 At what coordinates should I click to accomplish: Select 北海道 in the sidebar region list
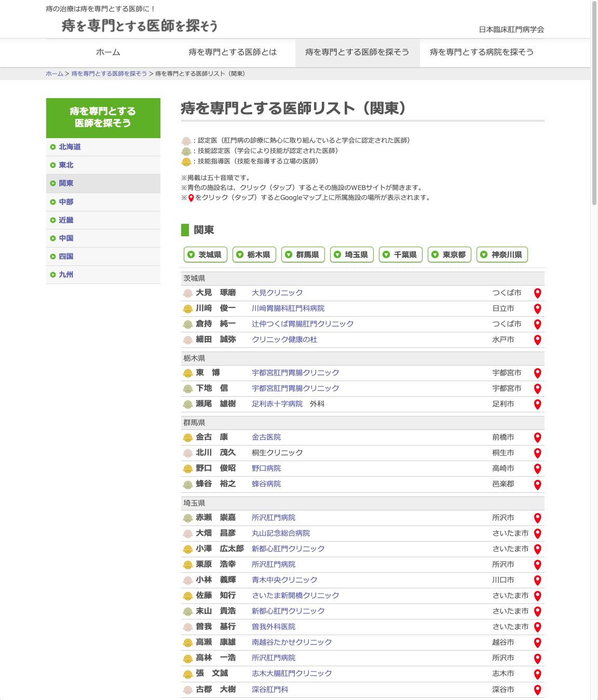(x=70, y=147)
